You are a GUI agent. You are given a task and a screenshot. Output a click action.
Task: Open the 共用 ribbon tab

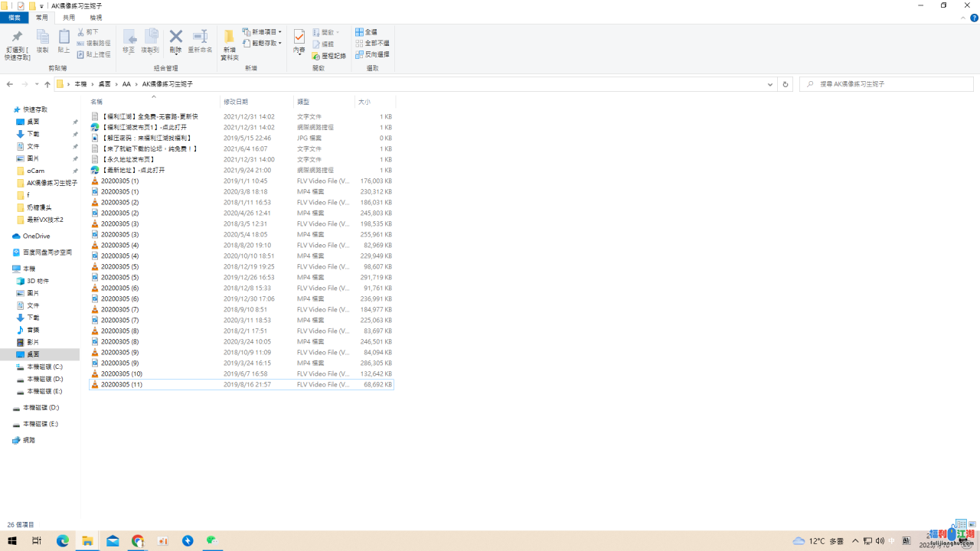click(x=69, y=18)
